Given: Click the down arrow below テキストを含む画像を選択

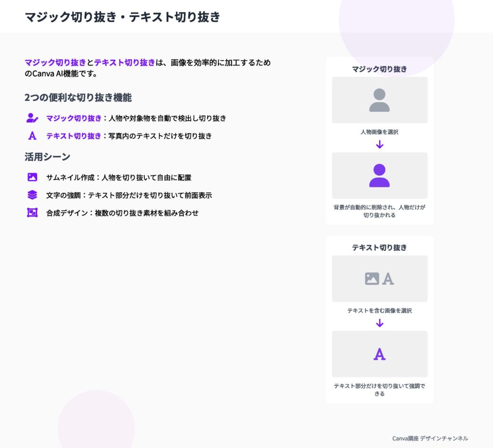Looking at the screenshot, I should [x=379, y=323].
